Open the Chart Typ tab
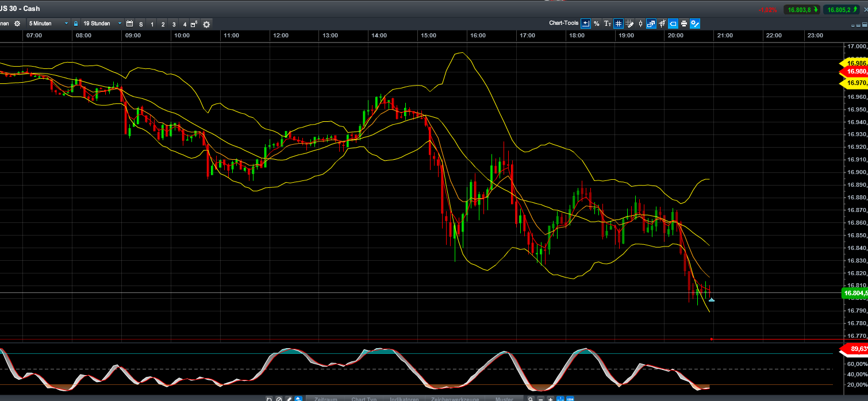This screenshot has height=401, width=868. [x=364, y=399]
